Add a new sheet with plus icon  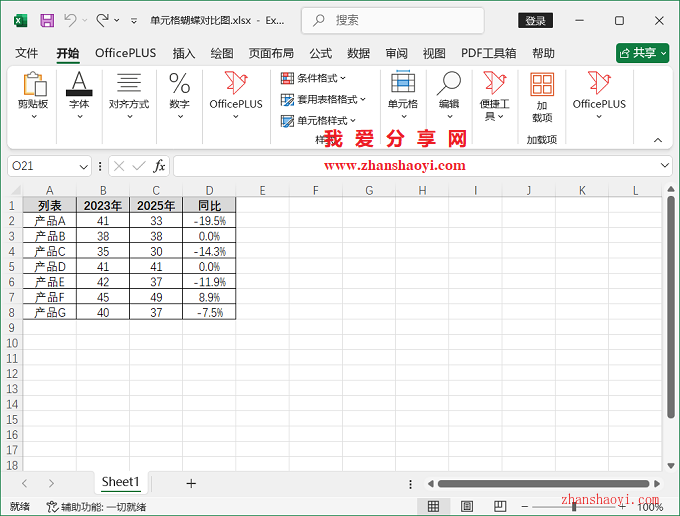pyautogui.click(x=191, y=483)
